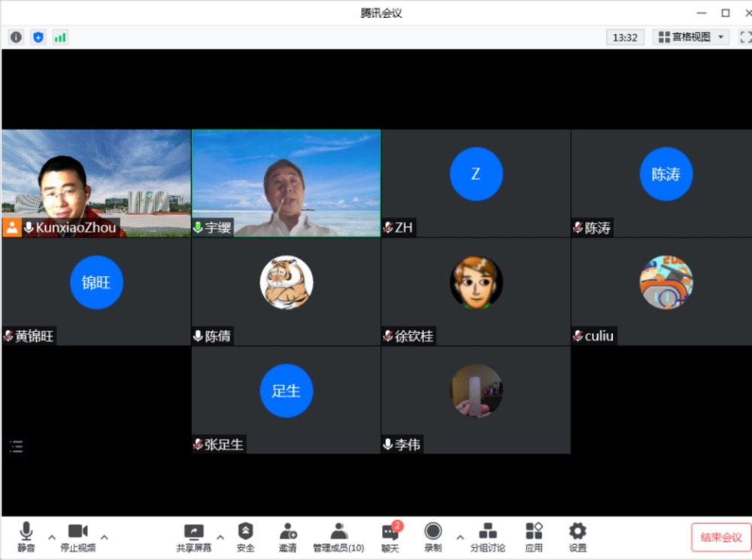Image resolution: width=752 pixels, height=560 pixels.
Task: Open the meeting info icon
Action: tap(16, 37)
